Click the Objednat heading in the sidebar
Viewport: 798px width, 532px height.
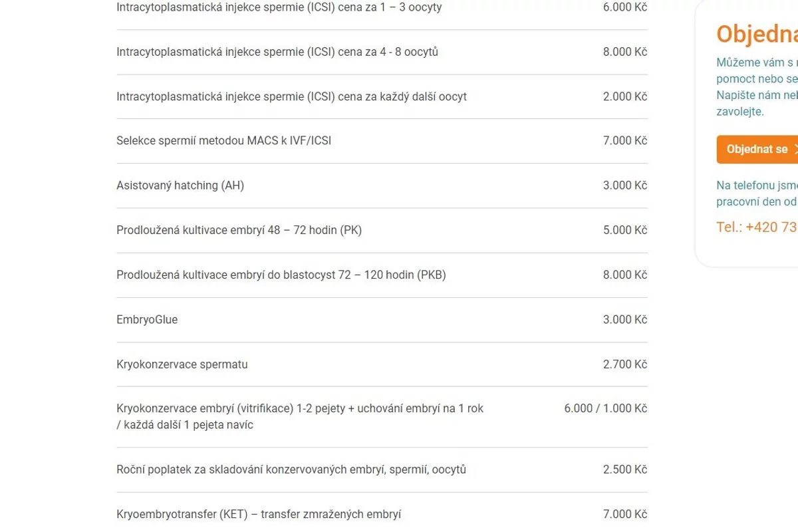click(x=757, y=34)
